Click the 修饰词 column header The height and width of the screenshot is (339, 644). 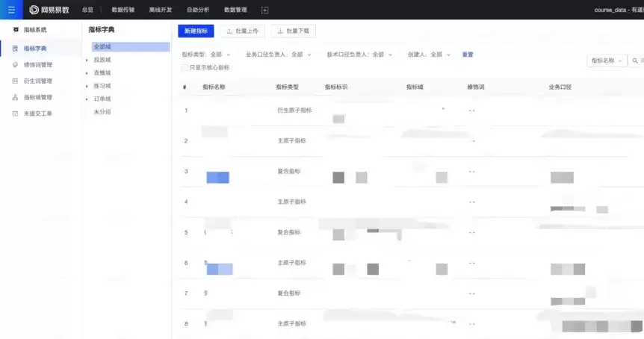[476, 87]
